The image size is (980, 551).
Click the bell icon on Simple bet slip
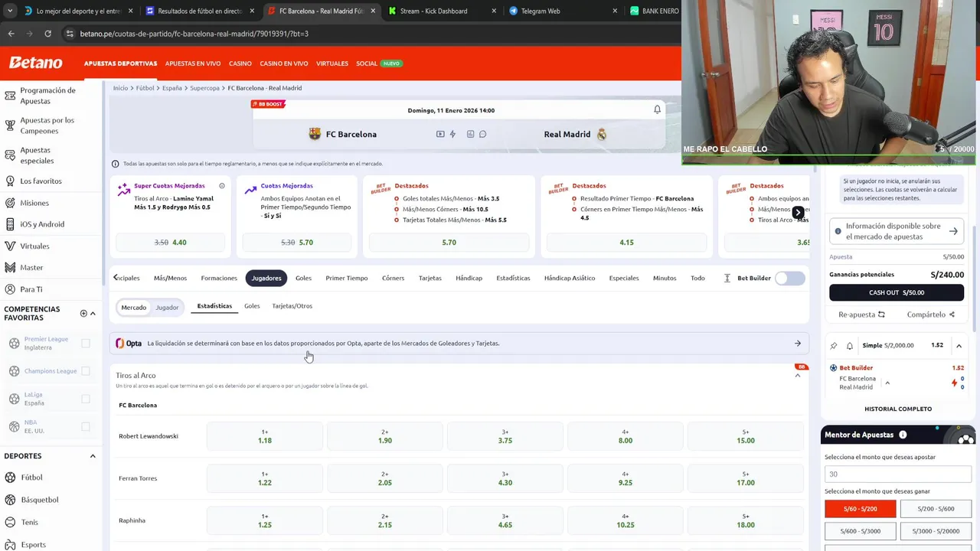pos(850,346)
